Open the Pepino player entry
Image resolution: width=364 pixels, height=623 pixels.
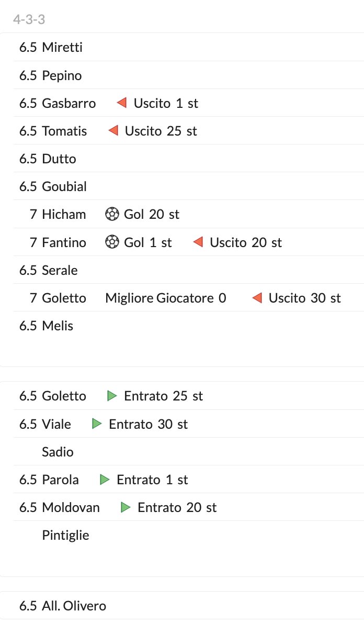tap(62, 75)
